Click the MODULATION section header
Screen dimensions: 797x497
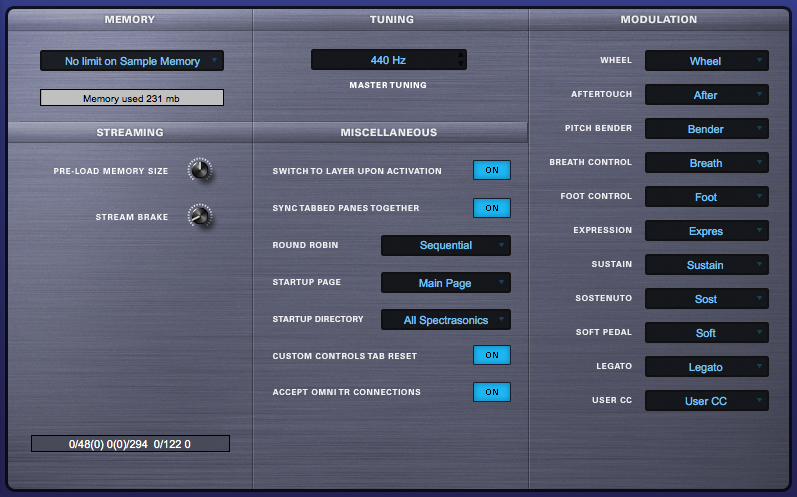659,19
